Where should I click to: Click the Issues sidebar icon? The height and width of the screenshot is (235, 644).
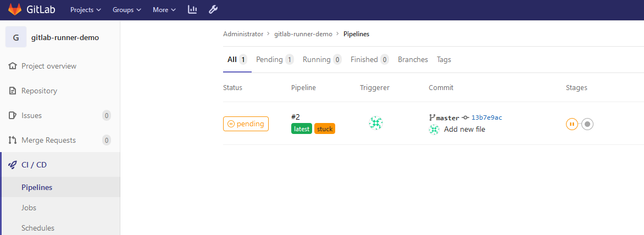point(13,115)
